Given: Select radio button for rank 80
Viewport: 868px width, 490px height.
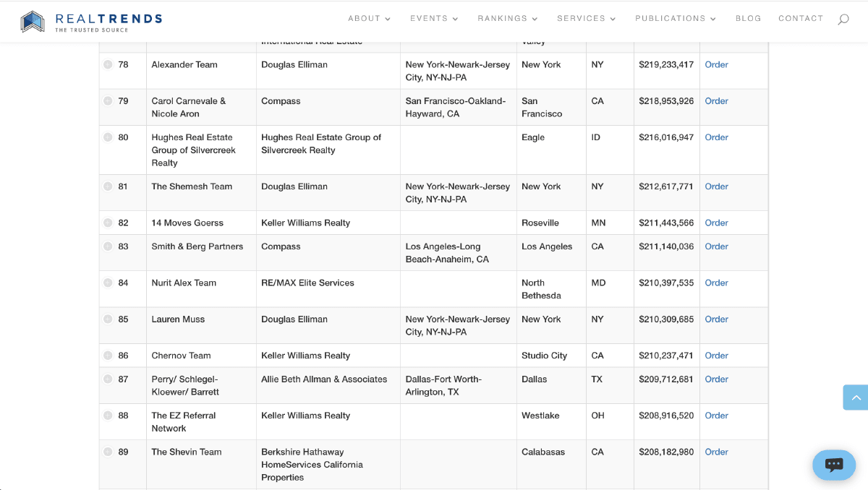Looking at the screenshot, I should [108, 137].
